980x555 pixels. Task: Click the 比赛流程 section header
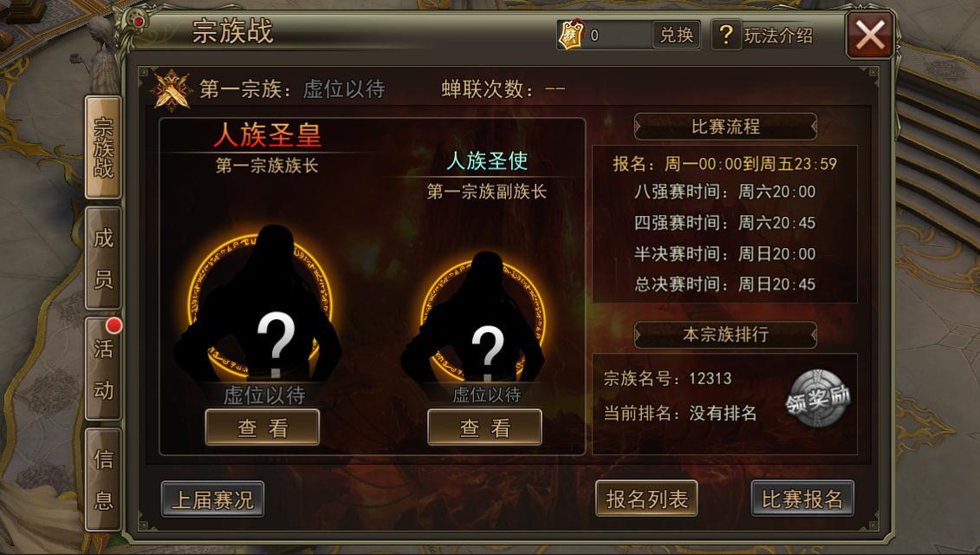pos(725,127)
